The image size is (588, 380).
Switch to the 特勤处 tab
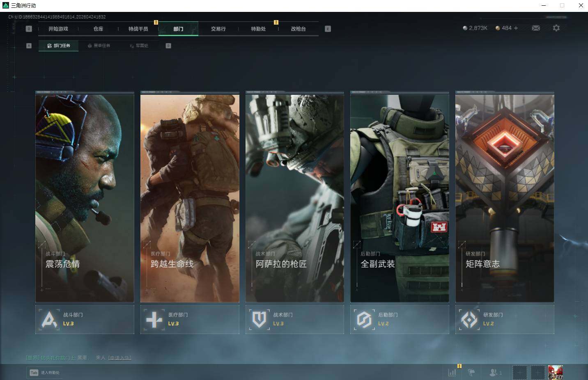click(x=258, y=29)
